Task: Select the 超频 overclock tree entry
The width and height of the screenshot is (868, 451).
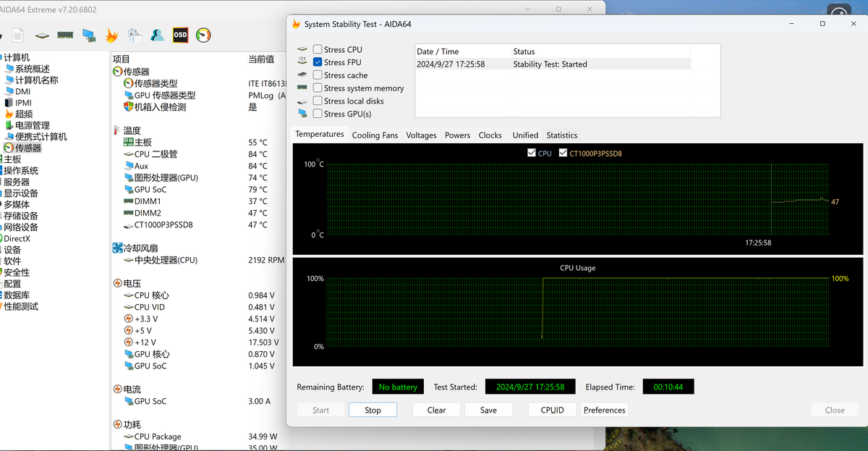Action: (x=24, y=114)
